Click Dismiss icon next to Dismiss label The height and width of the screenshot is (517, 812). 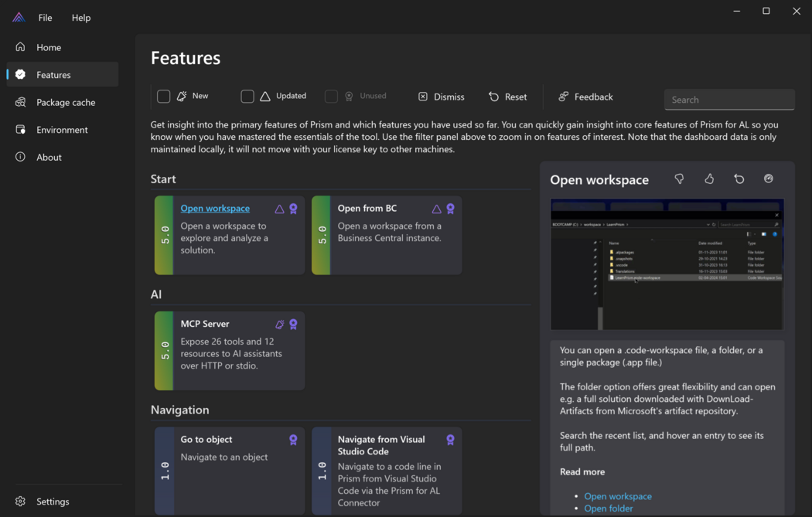(423, 97)
